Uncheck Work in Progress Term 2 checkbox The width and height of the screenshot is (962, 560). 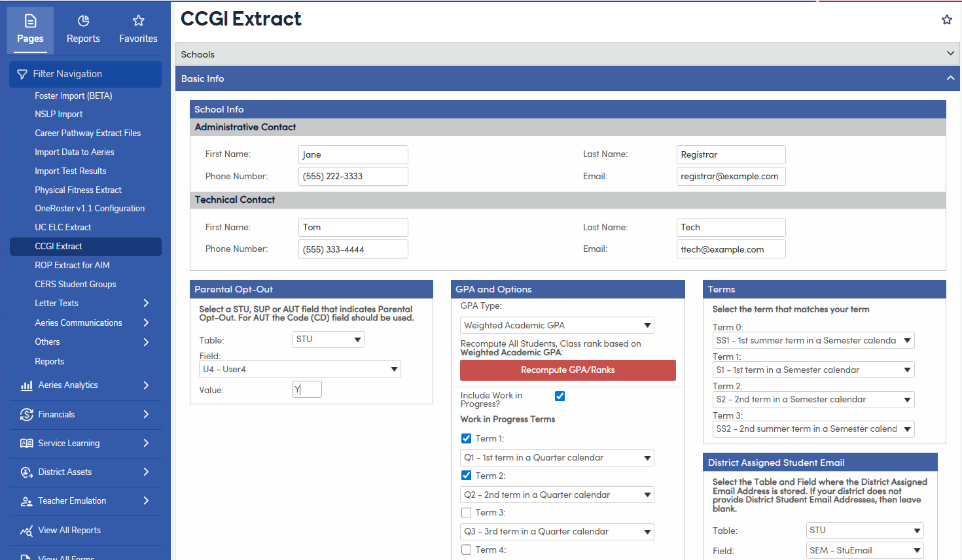point(466,476)
